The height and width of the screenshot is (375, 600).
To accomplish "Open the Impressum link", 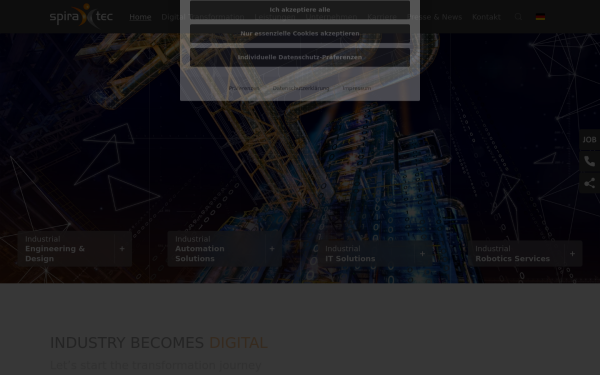I will click(357, 88).
